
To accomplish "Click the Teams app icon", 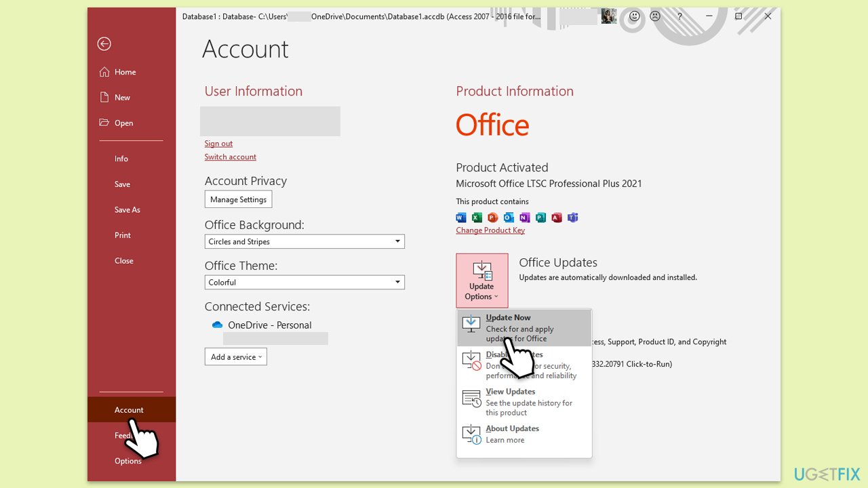I will (573, 218).
